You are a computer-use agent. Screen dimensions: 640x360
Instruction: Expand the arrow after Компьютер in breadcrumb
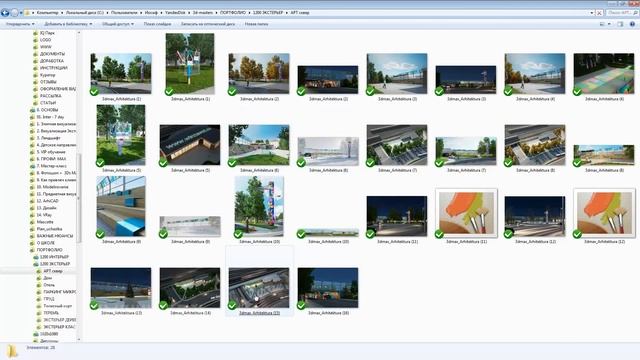pyautogui.click(x=62, y=13)
